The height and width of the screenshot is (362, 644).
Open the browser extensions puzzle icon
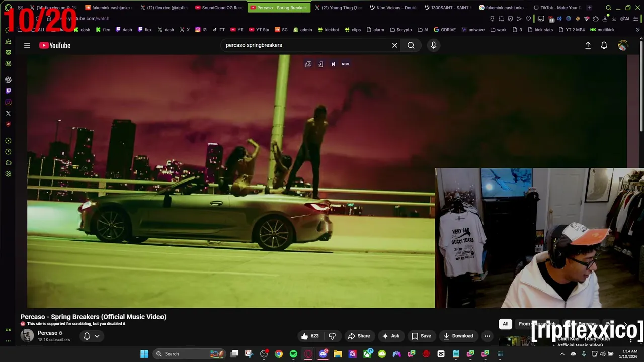[x=596, y=19]
